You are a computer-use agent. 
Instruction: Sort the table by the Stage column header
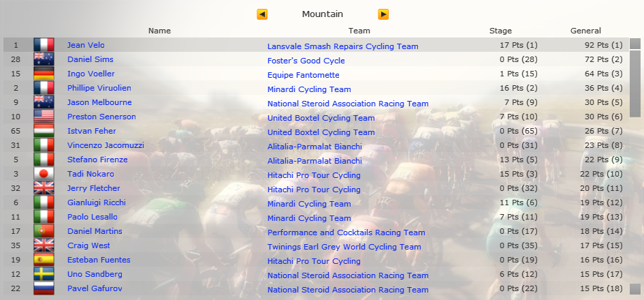pos(500,31)
